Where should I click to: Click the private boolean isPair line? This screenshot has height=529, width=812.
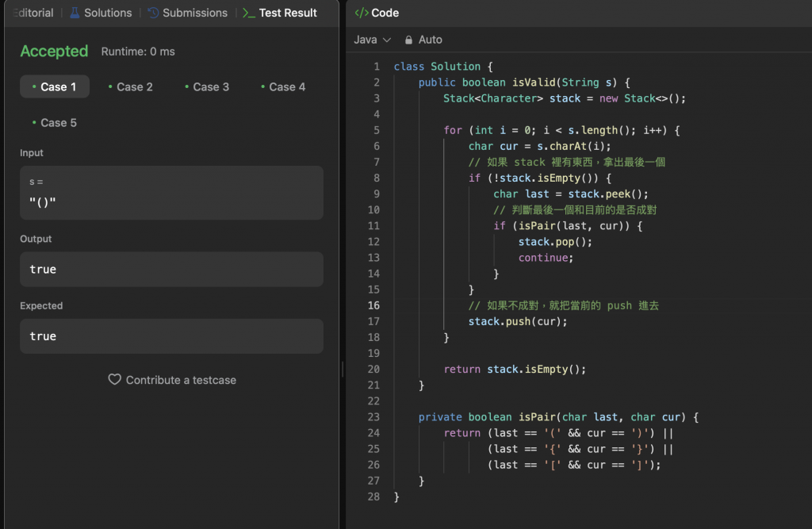click(559, 417)
